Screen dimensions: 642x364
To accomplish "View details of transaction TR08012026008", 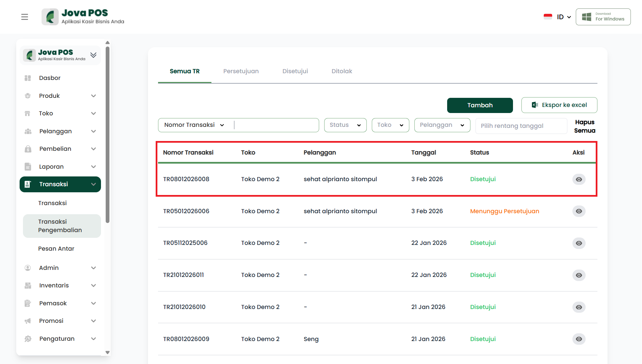I will (x=579, y=179).
